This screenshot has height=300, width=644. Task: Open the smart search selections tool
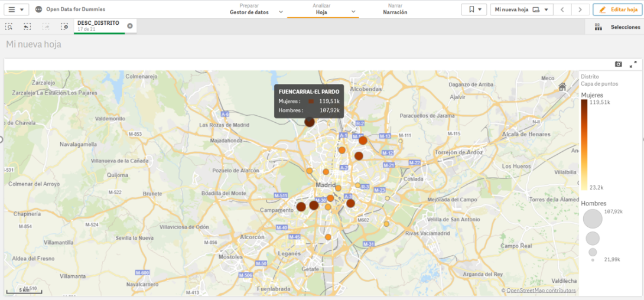(x=9, y=27)
